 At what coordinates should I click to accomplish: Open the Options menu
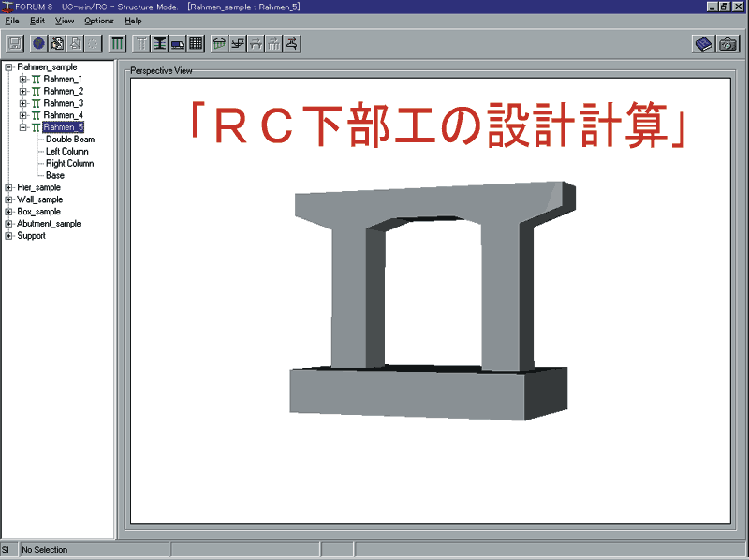click(99, 21)
